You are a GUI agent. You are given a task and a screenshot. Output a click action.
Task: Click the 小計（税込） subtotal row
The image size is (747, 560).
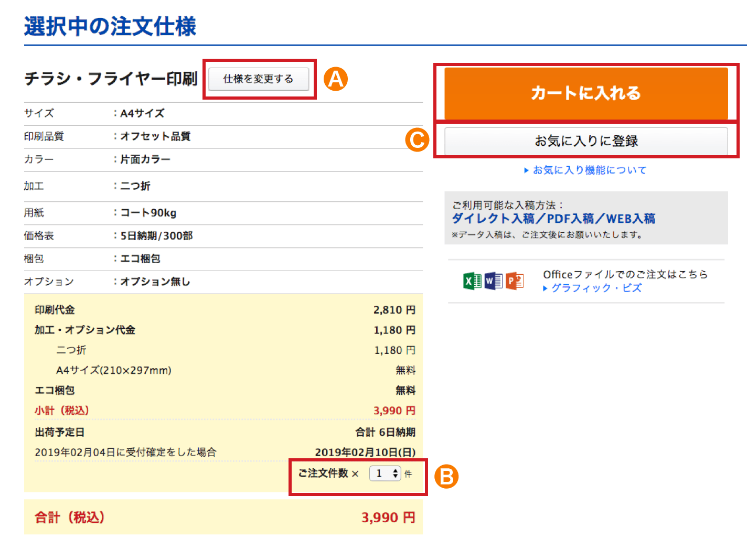tap(225, 411)
